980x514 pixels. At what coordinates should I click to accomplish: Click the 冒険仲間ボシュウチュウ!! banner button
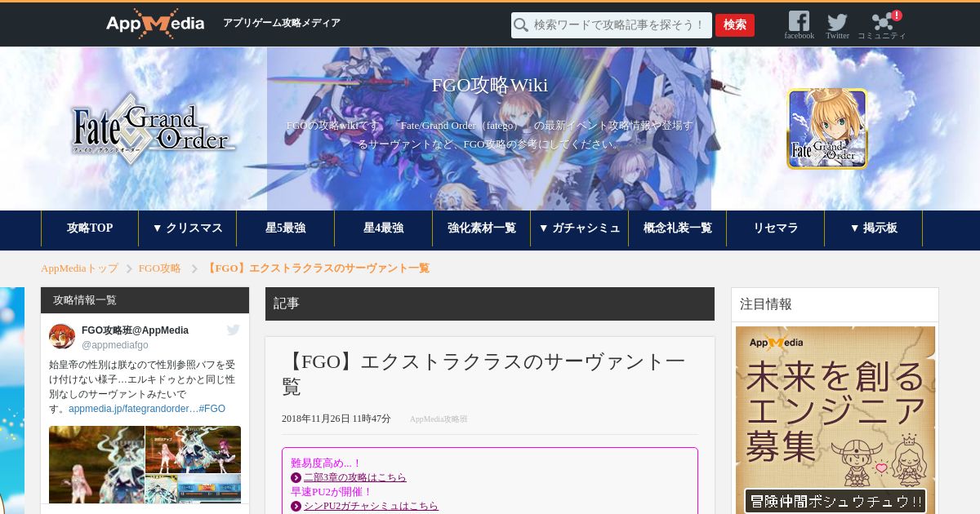click(x=835, y=501)
